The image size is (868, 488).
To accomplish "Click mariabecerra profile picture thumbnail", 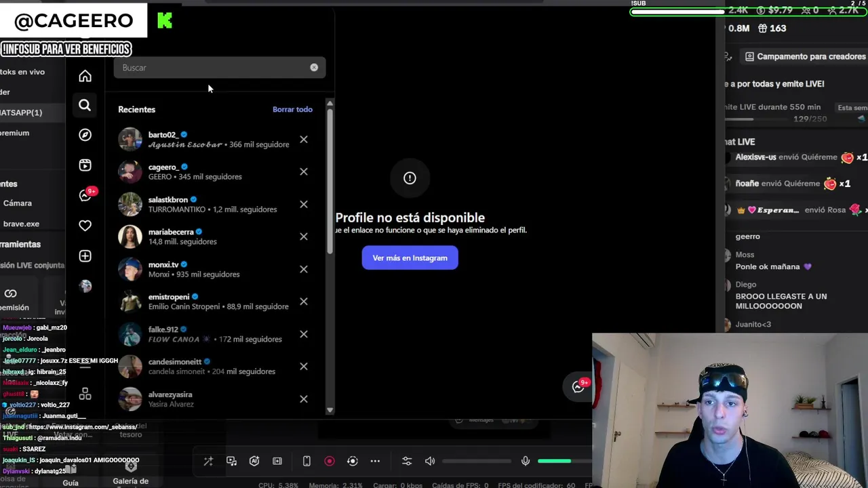I will click(x=130, y=237).
